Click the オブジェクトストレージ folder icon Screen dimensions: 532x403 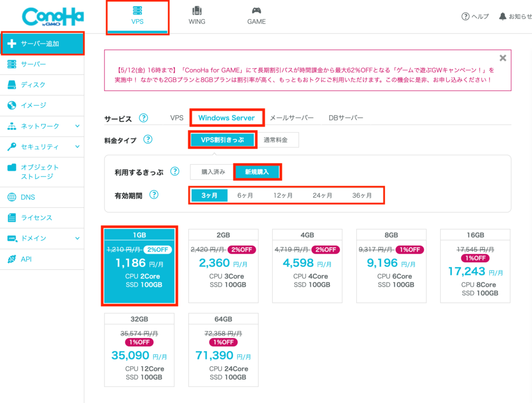coord(12,167)
